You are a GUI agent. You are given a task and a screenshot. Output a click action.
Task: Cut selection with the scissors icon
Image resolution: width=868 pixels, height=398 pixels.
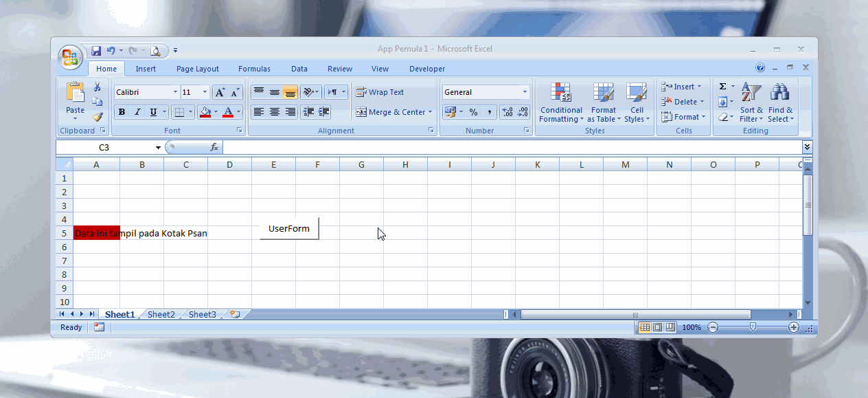(x=98, y=87)
